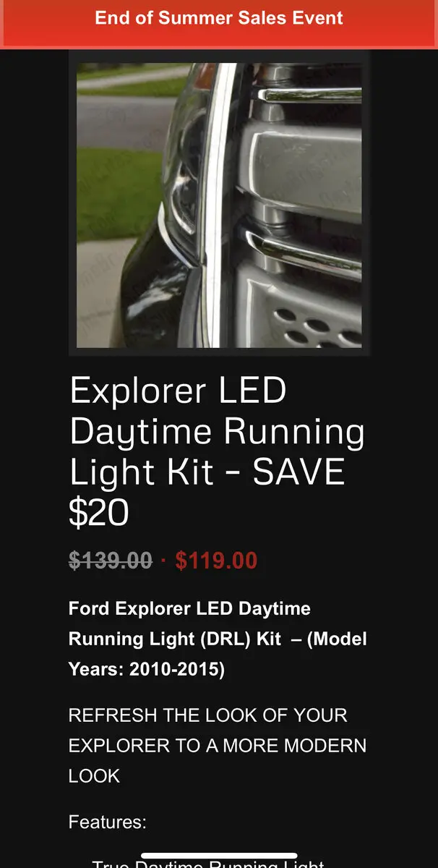Click the SAVE $20 text in the title
This screenshot has width=438, height=868.
point(207,492)
